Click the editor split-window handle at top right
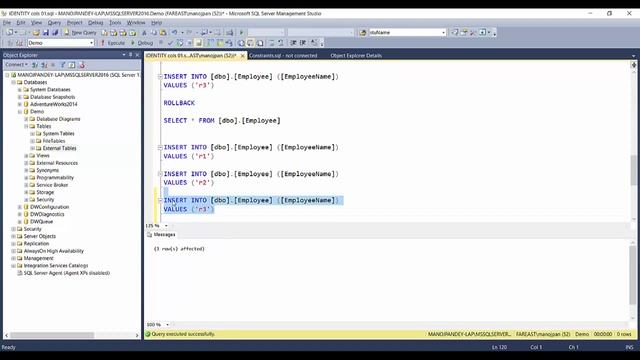 tap(633, 64)
